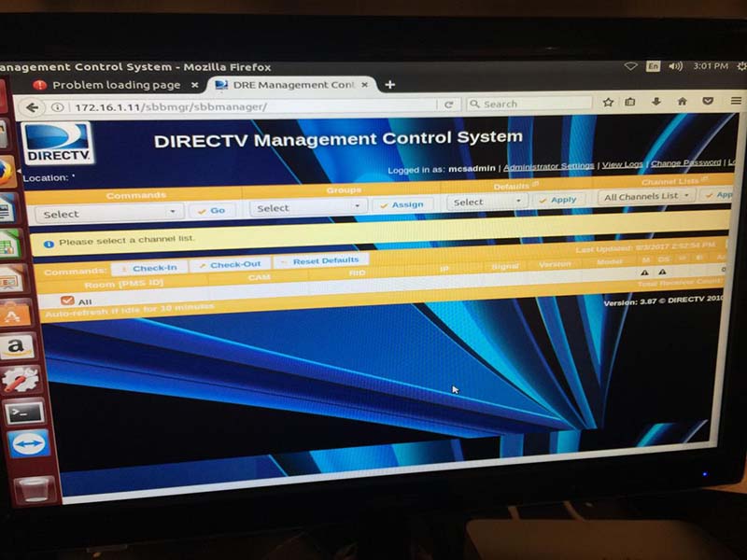
Task: Click the 3:01 PM clock
Action: [x=711, y=65]
